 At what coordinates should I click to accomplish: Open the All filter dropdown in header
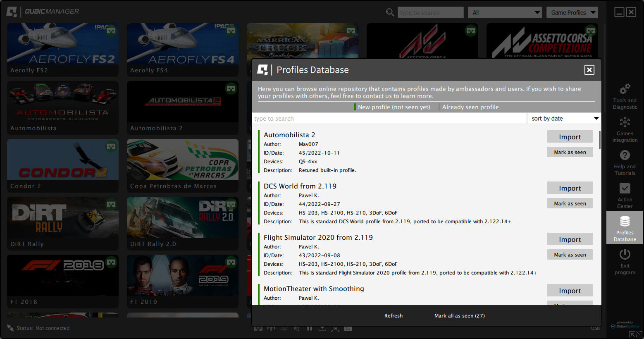[505, 12]
